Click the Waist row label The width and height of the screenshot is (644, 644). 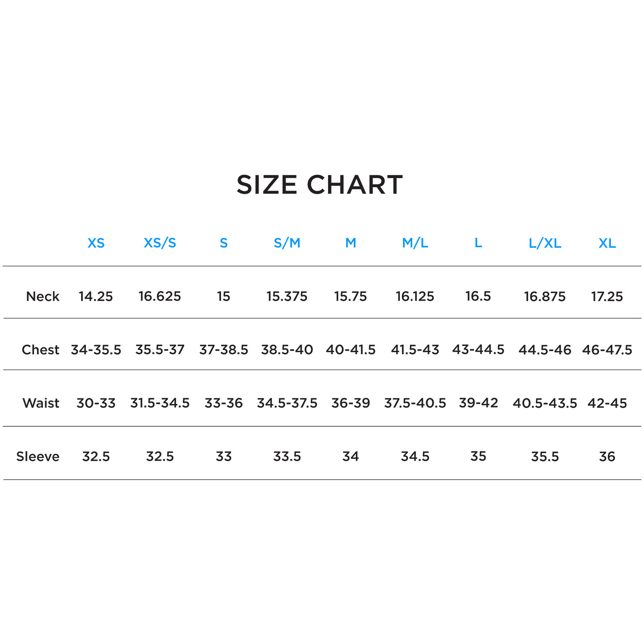41,403
